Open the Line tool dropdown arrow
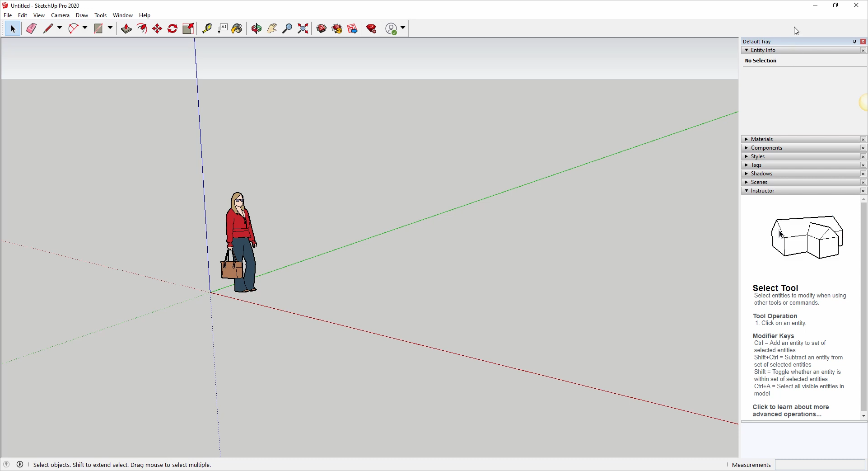This screenshot has width=868, height=471. coord(60,28)
